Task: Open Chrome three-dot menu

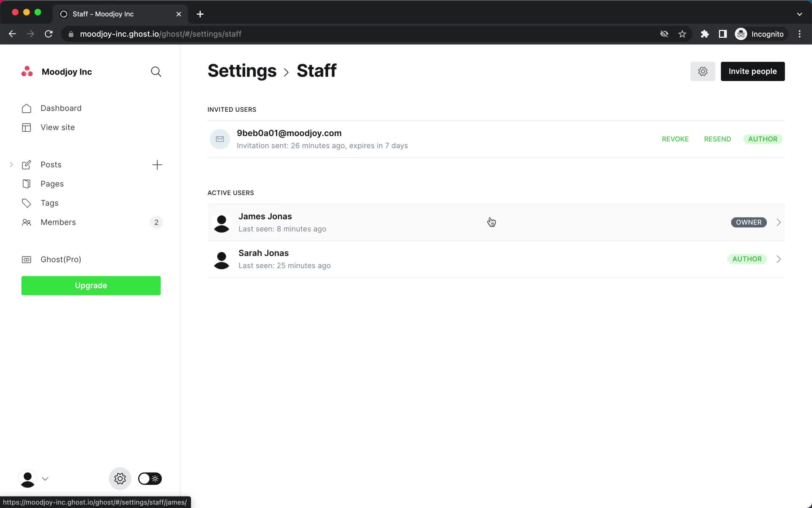Action: coord(799,34)
